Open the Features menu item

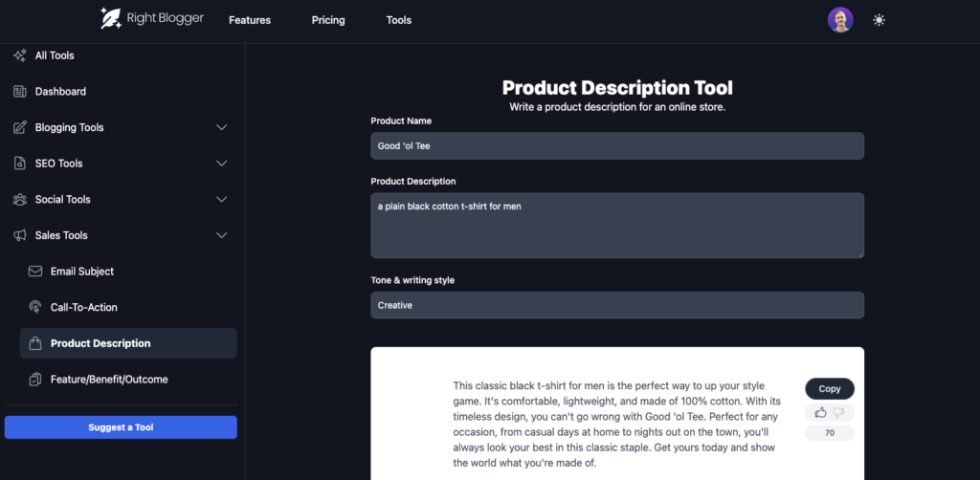click(x=249, y=20)
